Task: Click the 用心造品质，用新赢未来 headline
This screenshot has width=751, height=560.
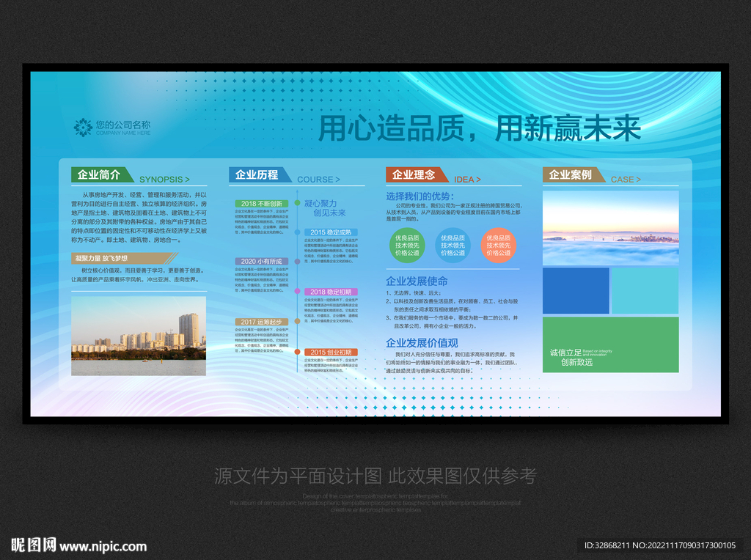Action: tap(480, 128)
